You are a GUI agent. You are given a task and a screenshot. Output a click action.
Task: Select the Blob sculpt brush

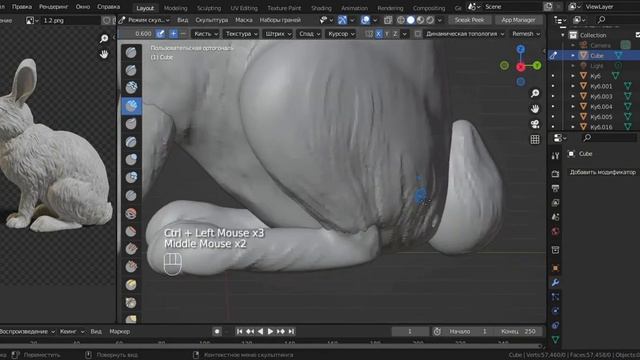point(131,178)
